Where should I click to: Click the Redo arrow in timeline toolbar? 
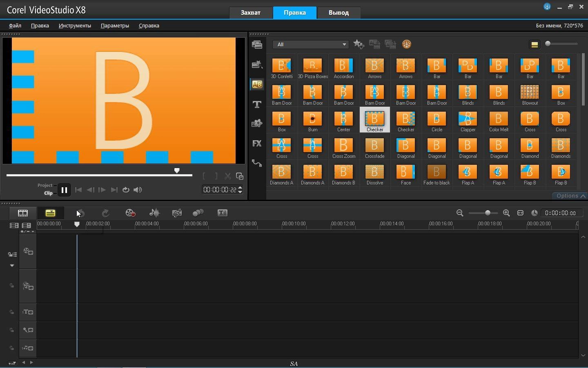coord(105,213)
